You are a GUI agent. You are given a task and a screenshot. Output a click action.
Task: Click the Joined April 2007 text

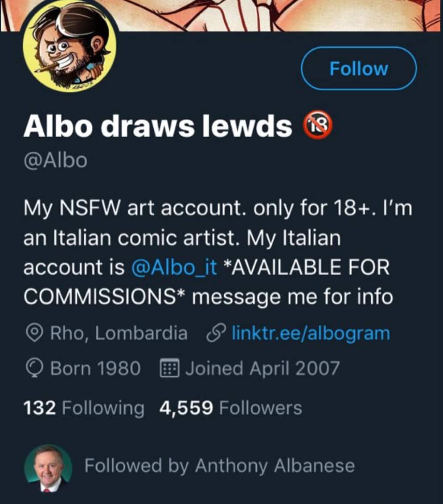(x=262, y=369)
